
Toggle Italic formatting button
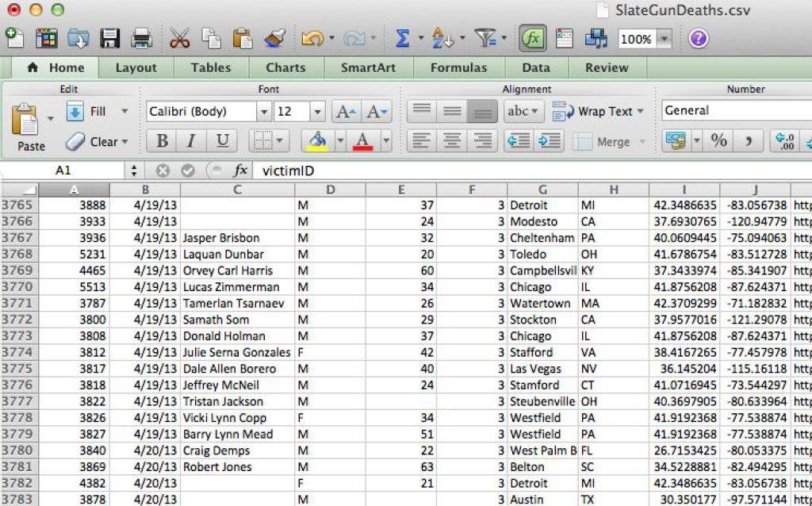pos(191,141)
